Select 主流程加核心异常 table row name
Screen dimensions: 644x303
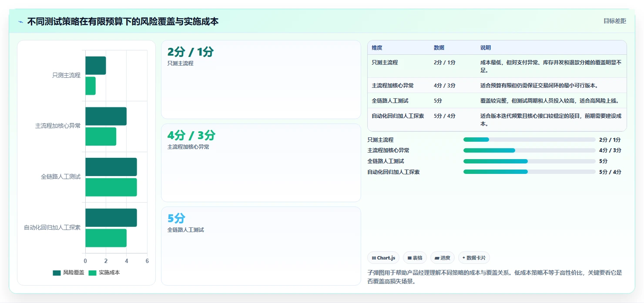(x=392, y=86)
